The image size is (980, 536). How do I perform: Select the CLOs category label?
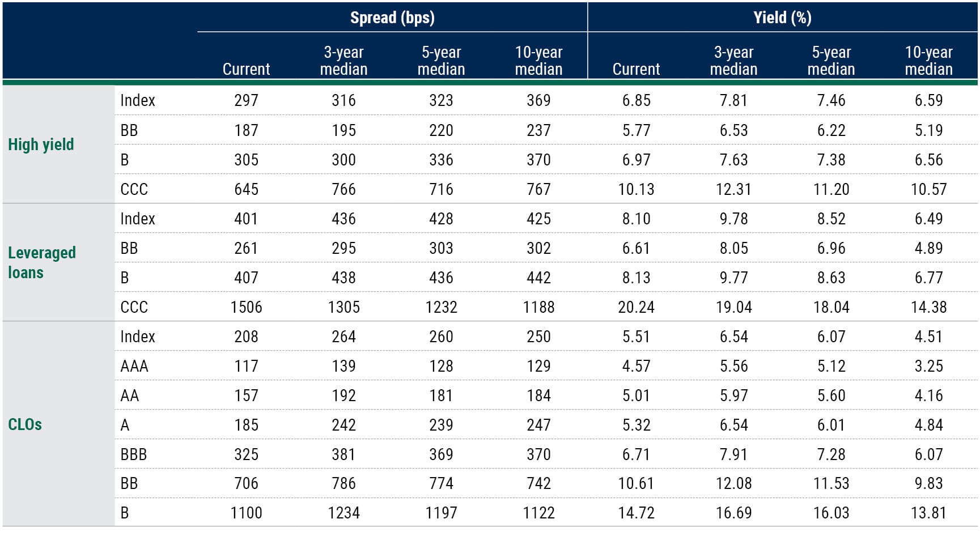[25, 424]
